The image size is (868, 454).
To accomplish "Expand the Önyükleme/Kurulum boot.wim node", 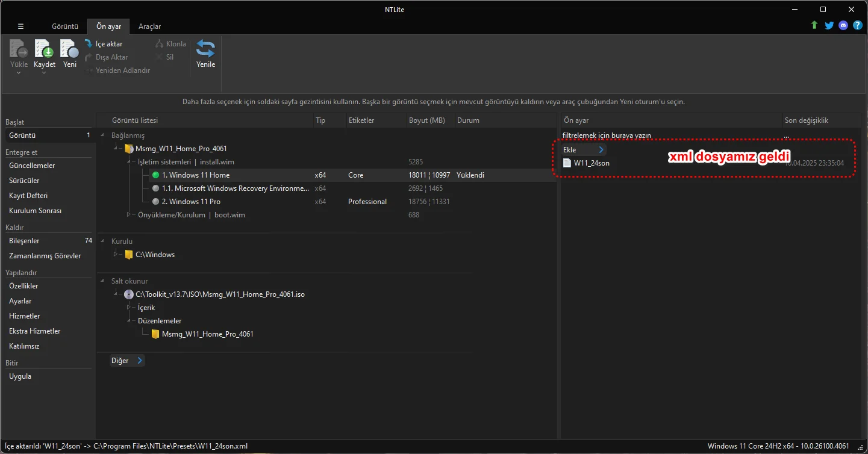I will tap(128, 215).
